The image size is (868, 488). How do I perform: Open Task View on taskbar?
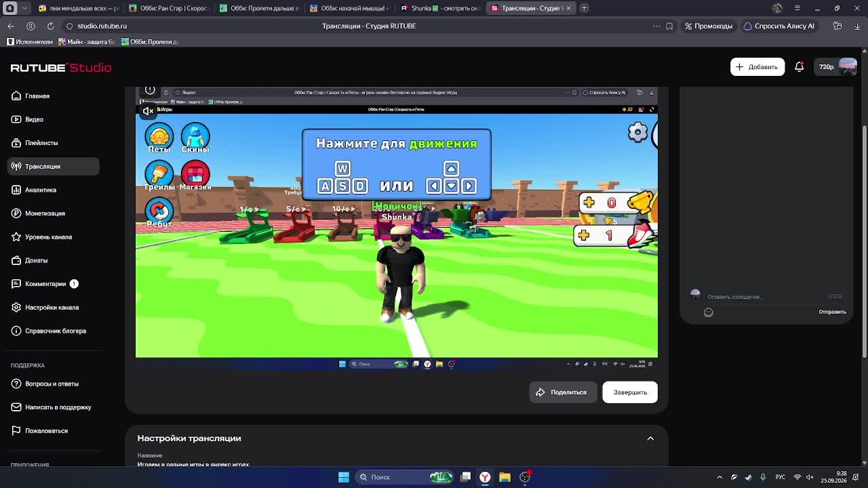click(465, 477)
